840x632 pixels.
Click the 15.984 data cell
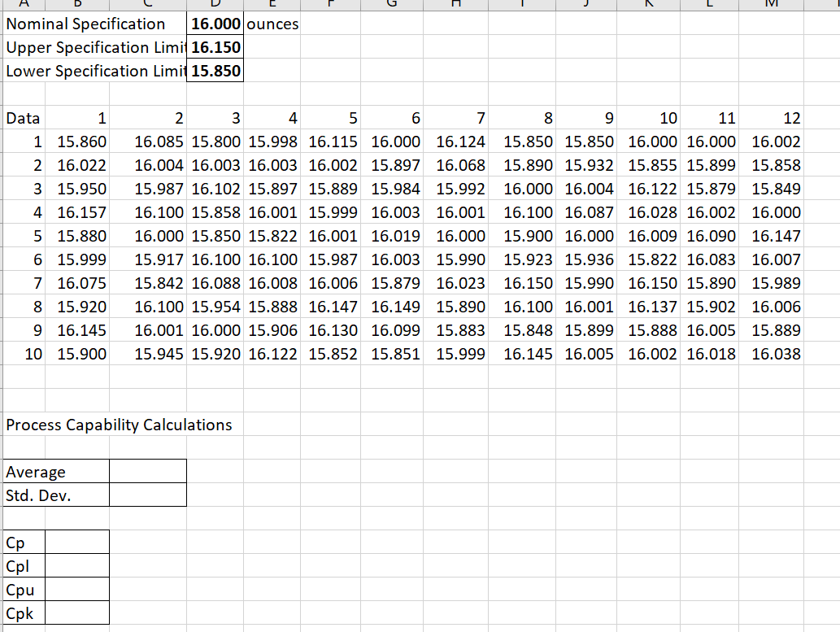[392, 189]
